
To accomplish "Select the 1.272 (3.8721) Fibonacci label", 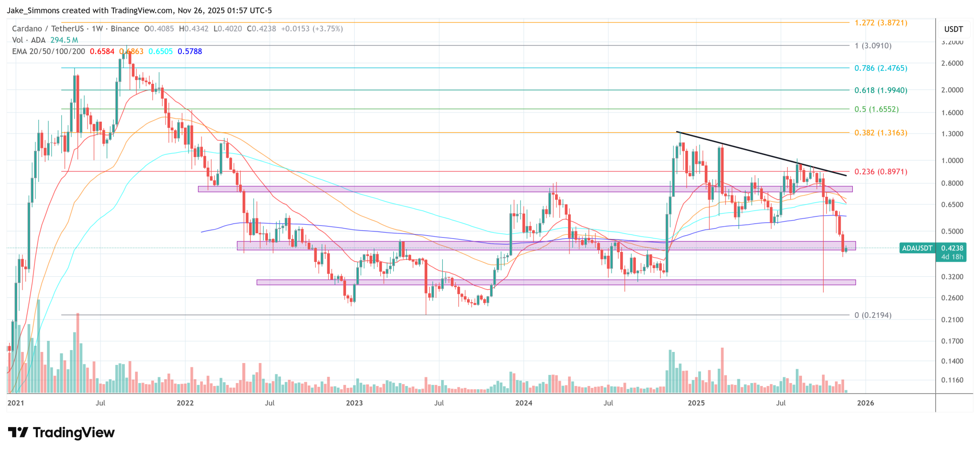I will (x=880, y=23).
